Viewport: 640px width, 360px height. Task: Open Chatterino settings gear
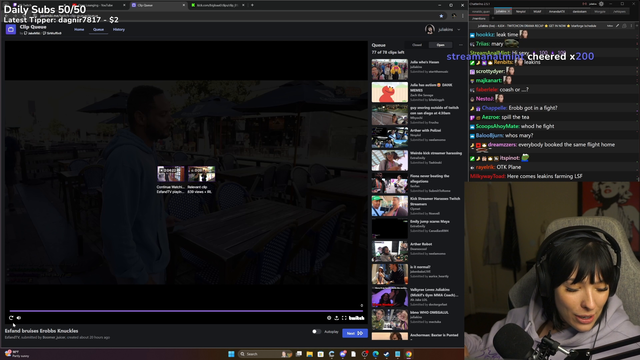click(x=601, y=4)
